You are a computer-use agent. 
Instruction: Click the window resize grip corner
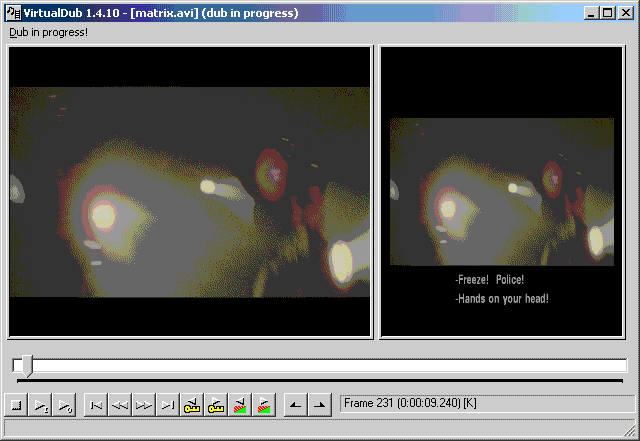tap(630, 430)
